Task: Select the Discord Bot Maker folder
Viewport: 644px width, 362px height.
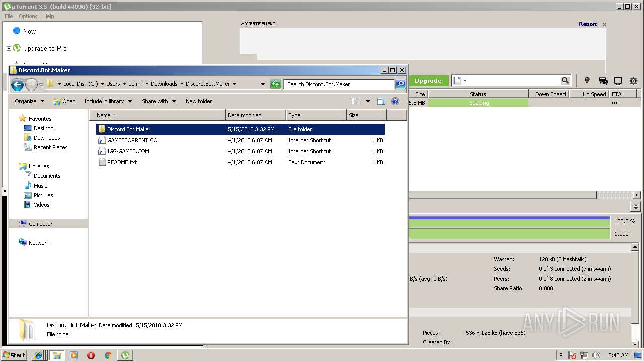Action: [x=240, y=129]
